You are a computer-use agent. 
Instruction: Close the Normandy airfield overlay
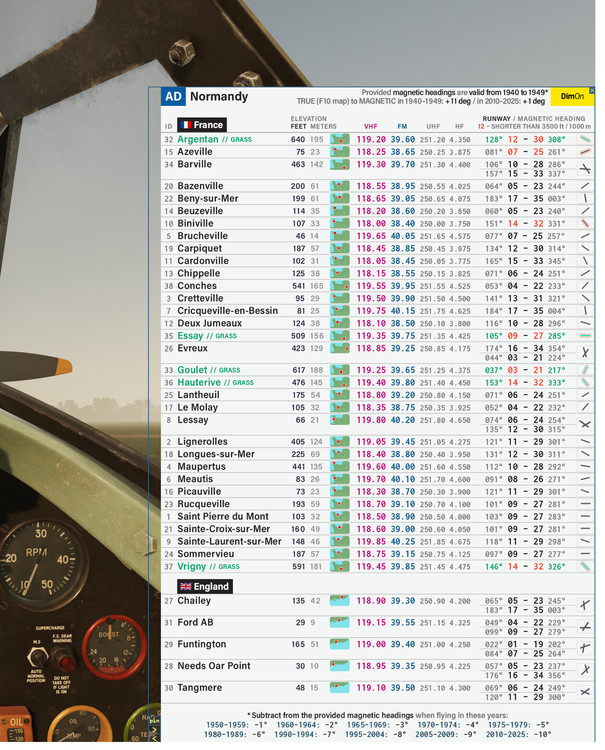(592, 90)
